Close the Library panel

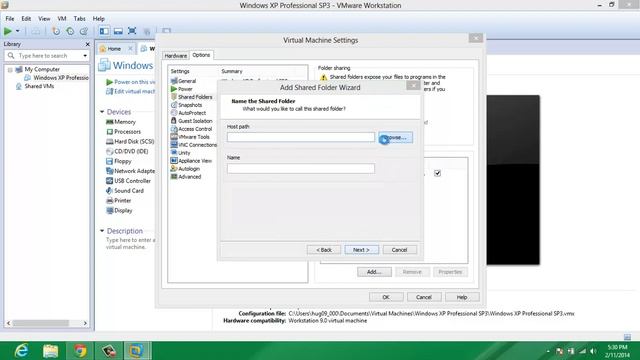(x=87, y=44)
